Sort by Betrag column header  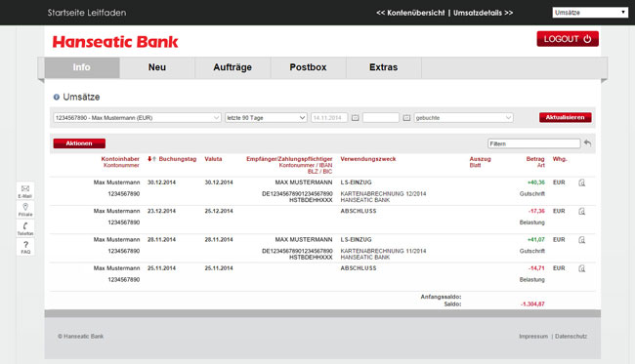click(x=535, y=159)
